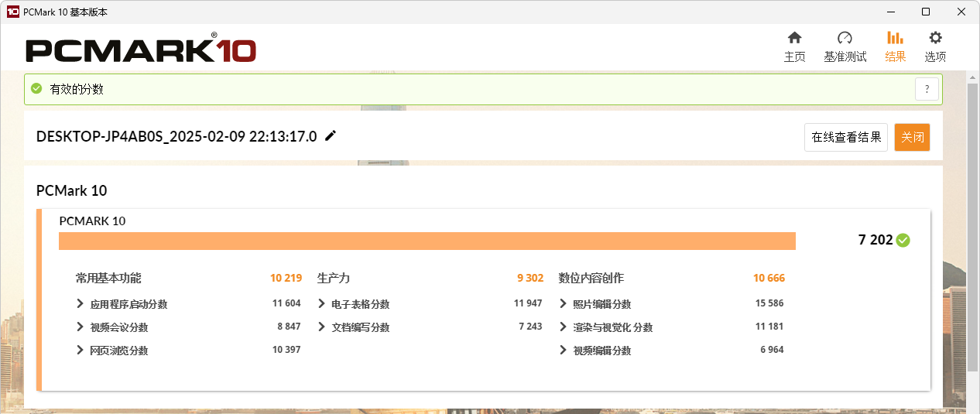Viewport: 980px width, 414px height.
Task: Expand 照片编辑分数 details
Action: 564,303
